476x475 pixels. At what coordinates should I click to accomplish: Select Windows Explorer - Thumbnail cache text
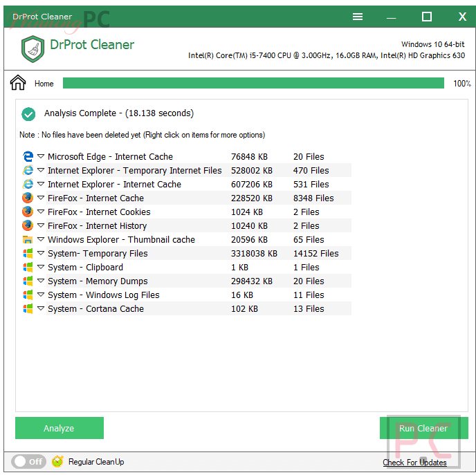(x=121, y=240)
